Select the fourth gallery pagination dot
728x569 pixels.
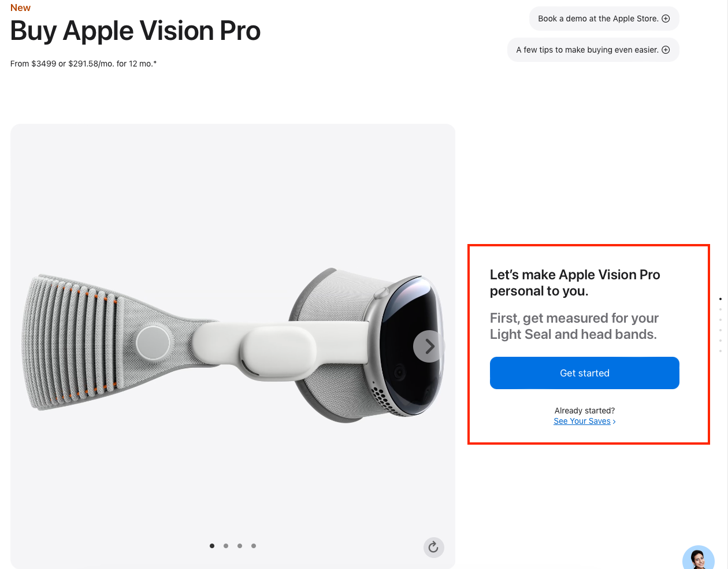point(254,546)
